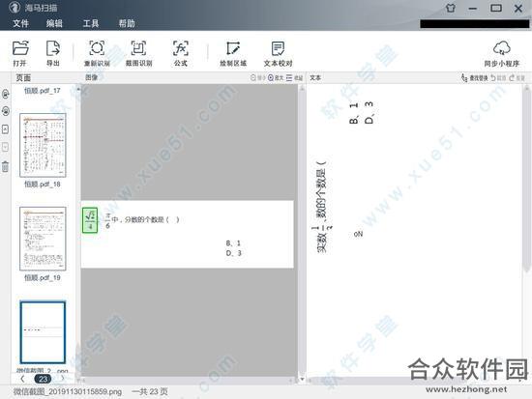Click the '一共 23 页' status text

[150, 392]
